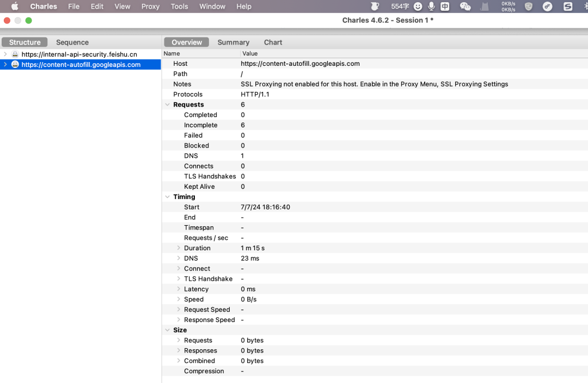Expand the TLS Handshake timing row
This screenshot has height=383, width=588.
coord(179,279)
